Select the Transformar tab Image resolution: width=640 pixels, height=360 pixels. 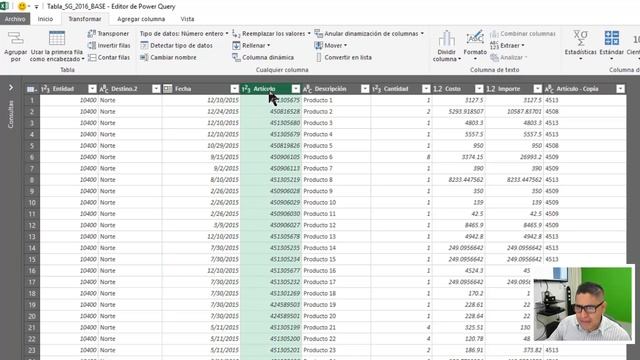[84, 19]
